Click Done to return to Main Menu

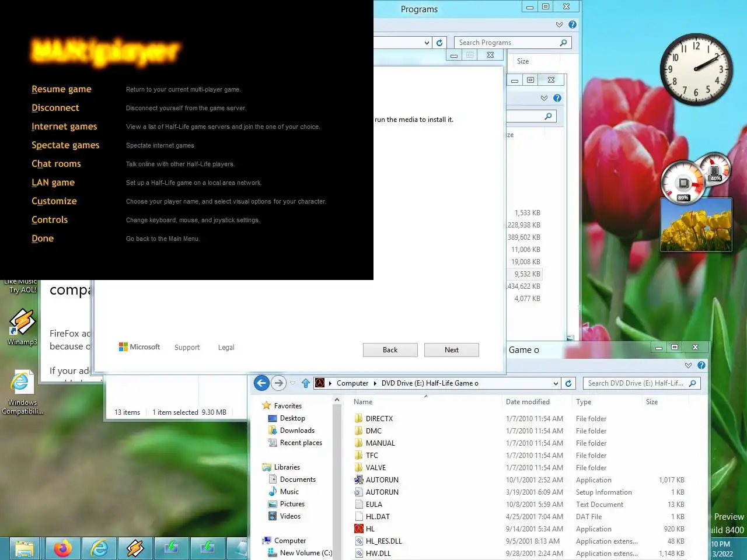(43, 239)
